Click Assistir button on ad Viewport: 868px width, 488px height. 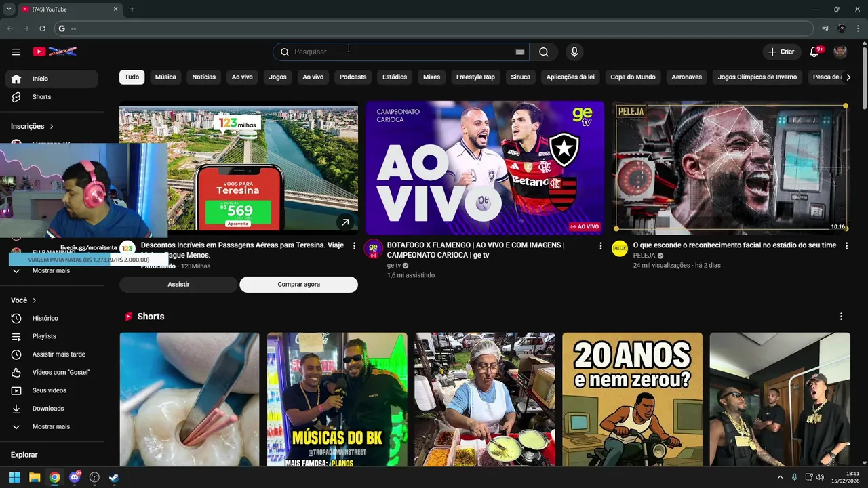(x=178, y=285)
